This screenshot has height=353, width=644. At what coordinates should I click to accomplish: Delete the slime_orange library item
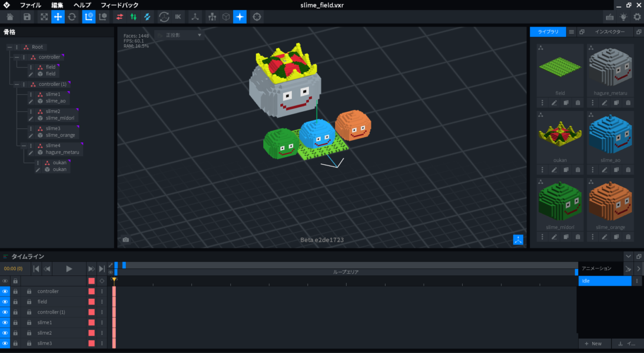pyautogui.click(x=628, y=237)
